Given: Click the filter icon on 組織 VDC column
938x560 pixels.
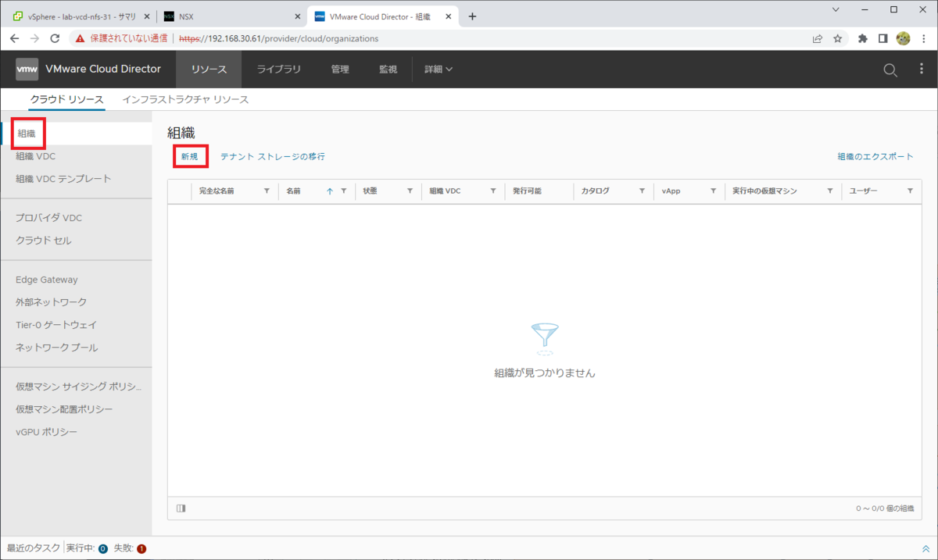Looking at the screenshot, I should [493, 191].
